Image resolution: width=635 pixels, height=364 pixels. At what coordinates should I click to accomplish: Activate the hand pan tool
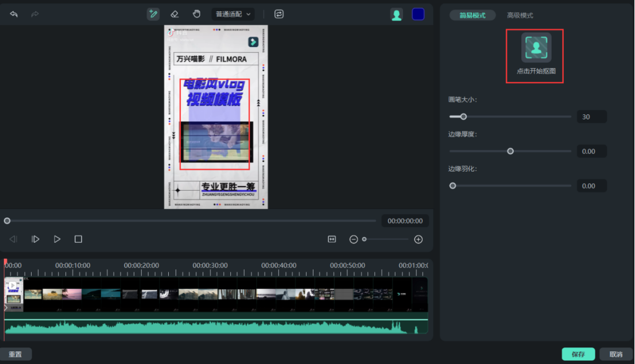pos(196,14)
